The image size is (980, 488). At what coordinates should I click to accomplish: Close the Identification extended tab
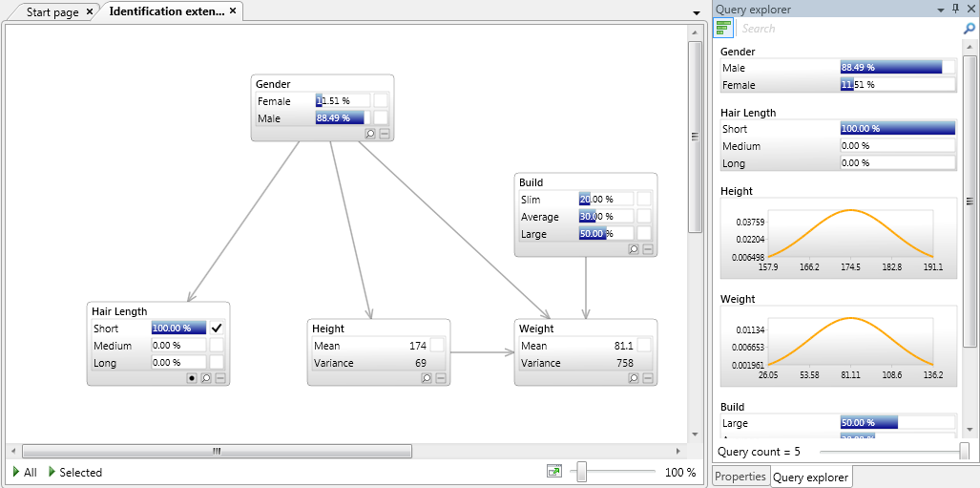click(x=233, y=11)
